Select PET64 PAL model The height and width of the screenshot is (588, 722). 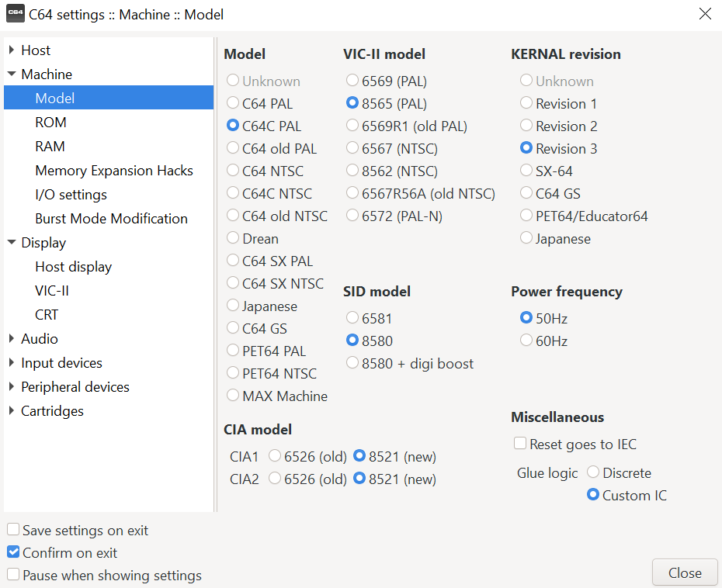(266, 351)
